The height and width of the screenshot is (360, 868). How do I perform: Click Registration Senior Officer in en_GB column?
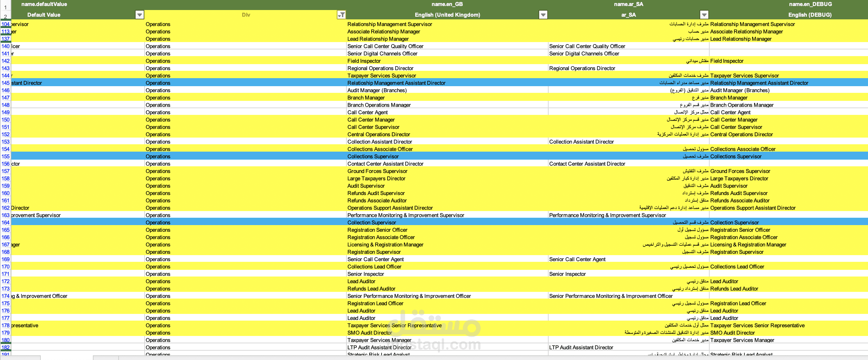click(x=377, y=230)
